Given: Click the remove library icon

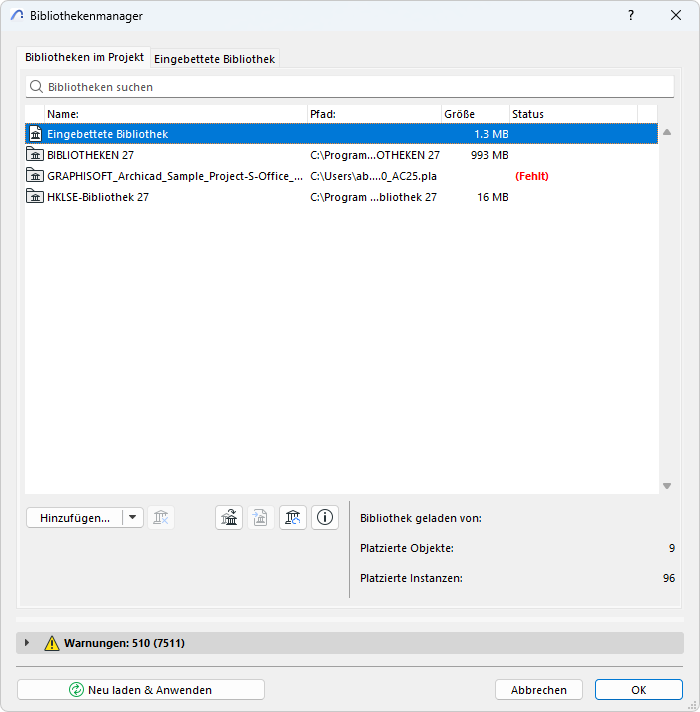Looking at the screenshot, I should [x=161, y=518].
